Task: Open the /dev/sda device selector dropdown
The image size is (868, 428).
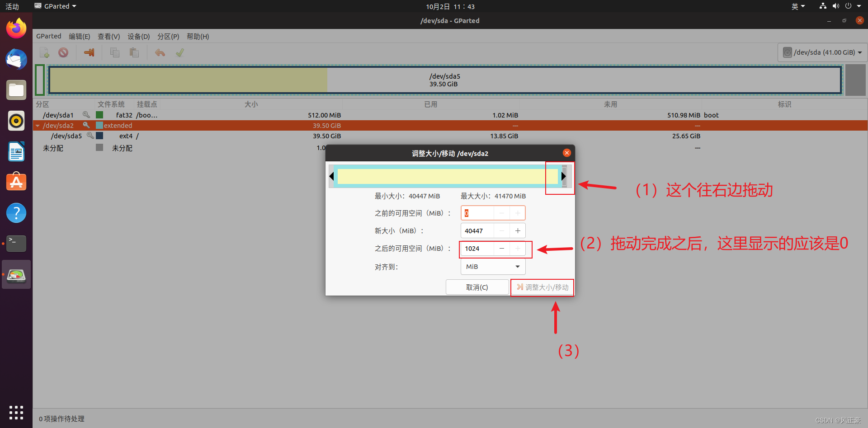Action: coord(822,52)
